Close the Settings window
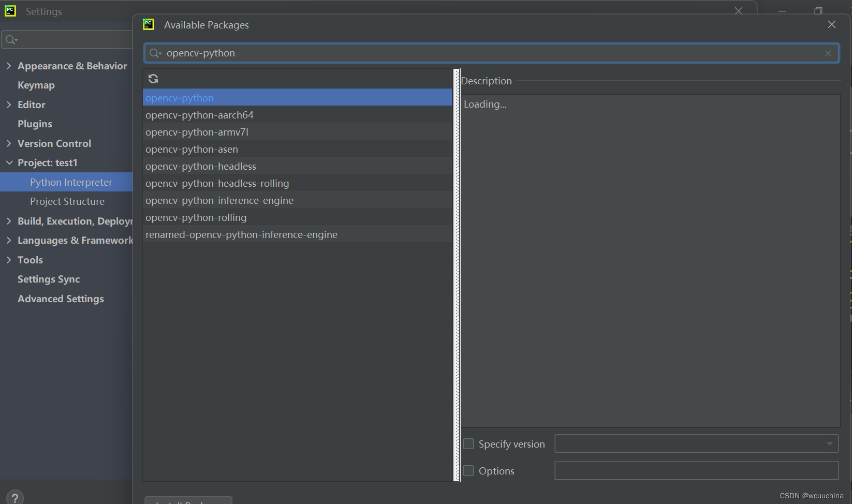852x504 pixels. click(x=739, y=11)
